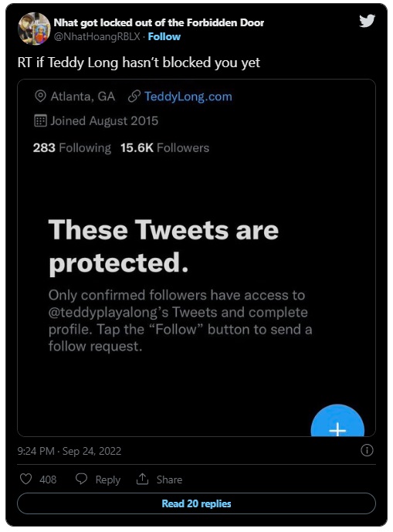Image resolution: width=393 pixels, height=532 pixels.
Task: Open the NhatHoangRBLX profile avatar
Action: 34,29
